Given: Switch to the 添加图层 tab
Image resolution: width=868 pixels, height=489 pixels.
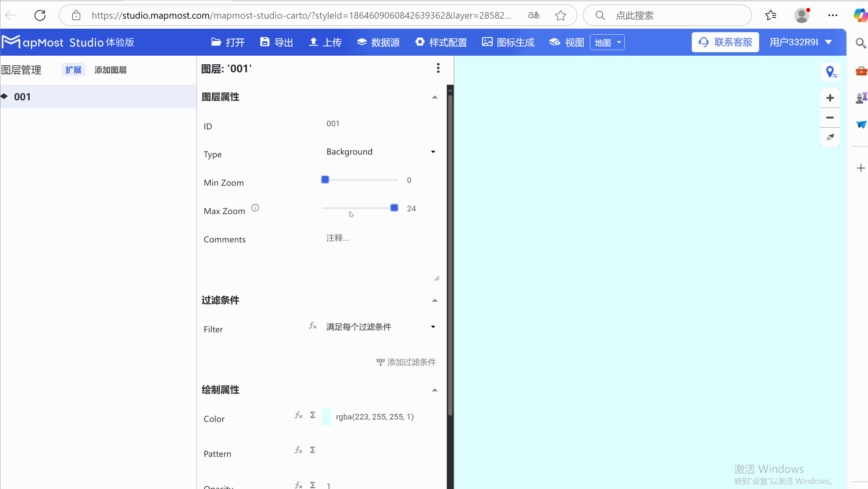Looking at the screenshot, I should 110,70.
